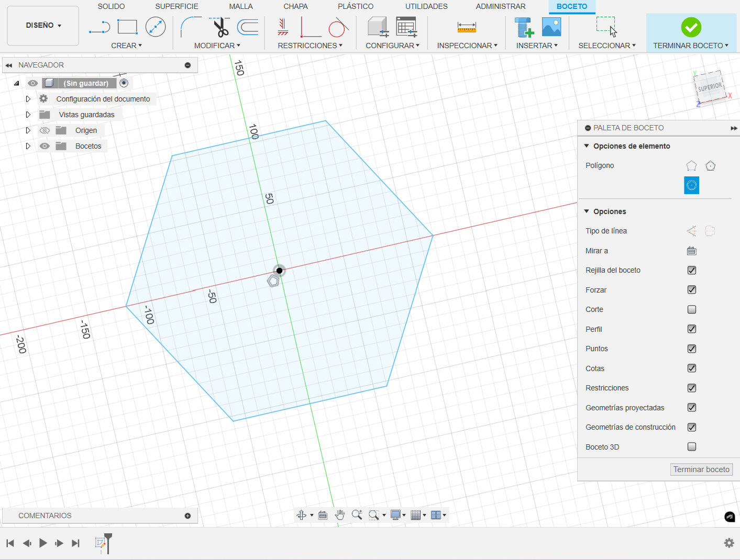Viewport: 740px width, 560px height.
Task: Collapse the Navegador panel with double arrows
Action: [x=9, y=65]
